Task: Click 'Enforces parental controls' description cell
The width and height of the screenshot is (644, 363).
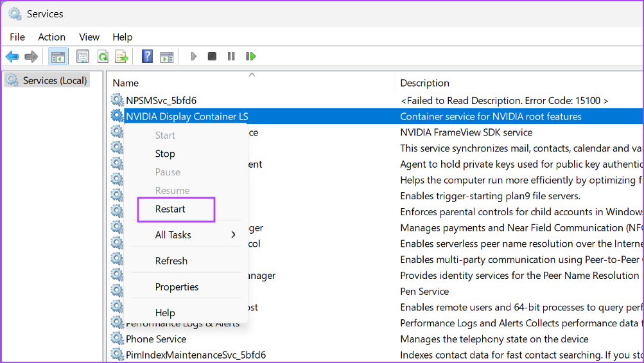Action: click(521, 212)
